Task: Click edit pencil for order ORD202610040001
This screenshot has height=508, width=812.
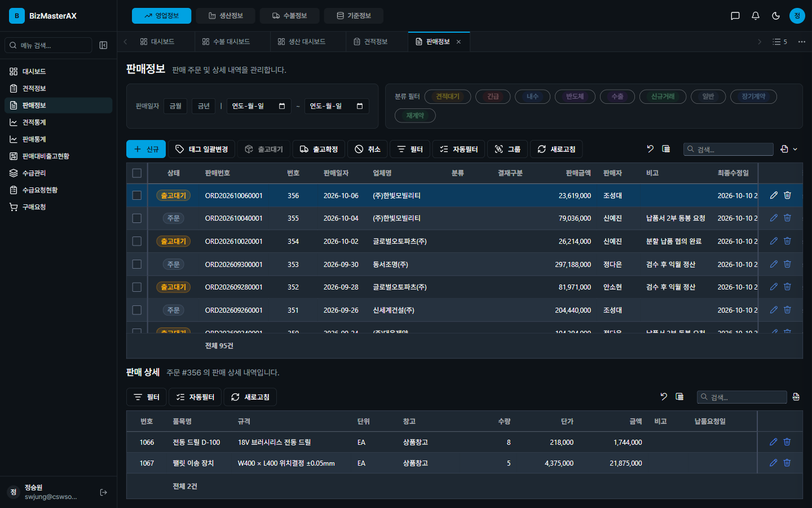Action: tap(774, 218)
